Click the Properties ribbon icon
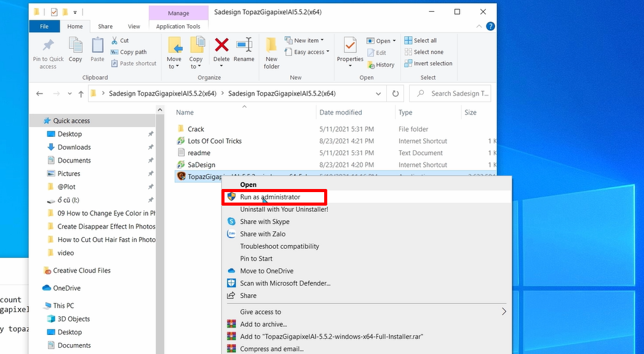Image resolution: width=644 pixels, height=354 pixels. (351, 45)
